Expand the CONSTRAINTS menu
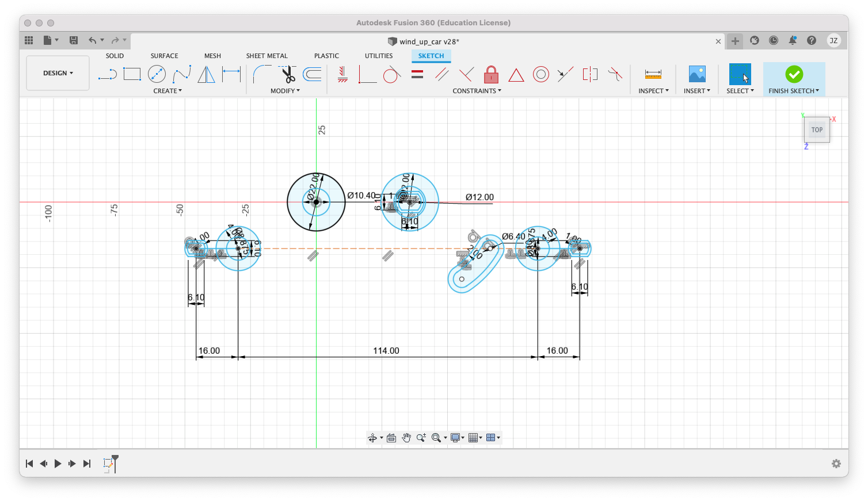The height and width of the screenshot is (501, 868). 477,91
